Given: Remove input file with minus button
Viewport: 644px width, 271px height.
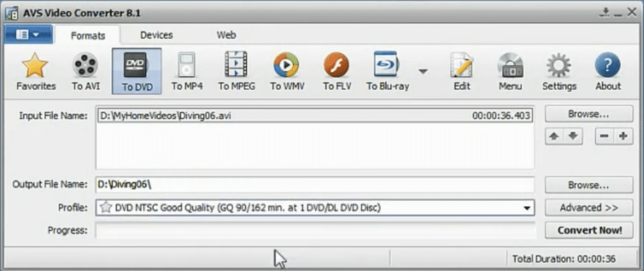Looking at the screenshot, I should pos(604,136).
